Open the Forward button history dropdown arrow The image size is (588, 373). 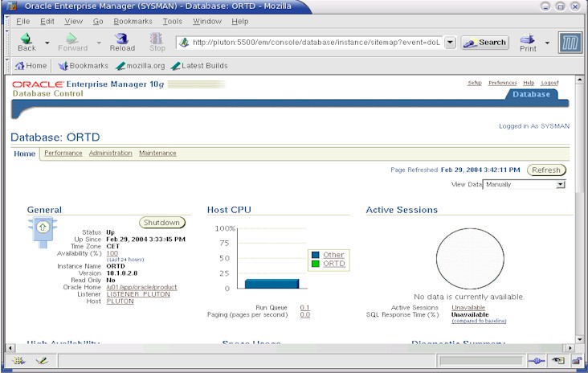click(x=99, y=43)
